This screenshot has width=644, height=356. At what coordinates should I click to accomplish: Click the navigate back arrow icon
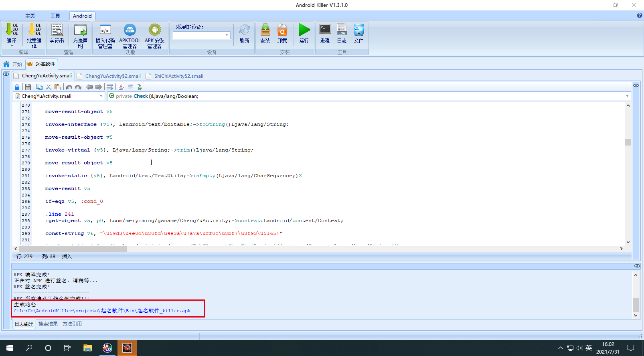point(89,87)
